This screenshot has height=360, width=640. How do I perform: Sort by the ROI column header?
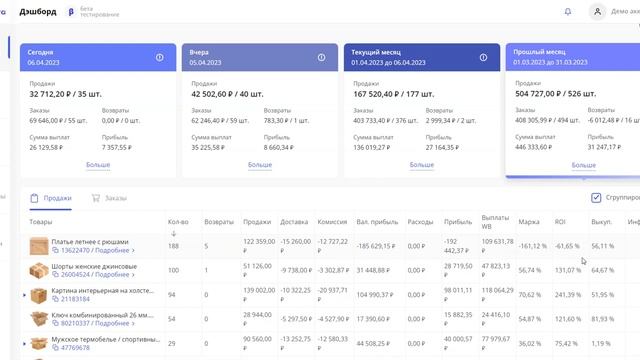click(x=560, y=222)
